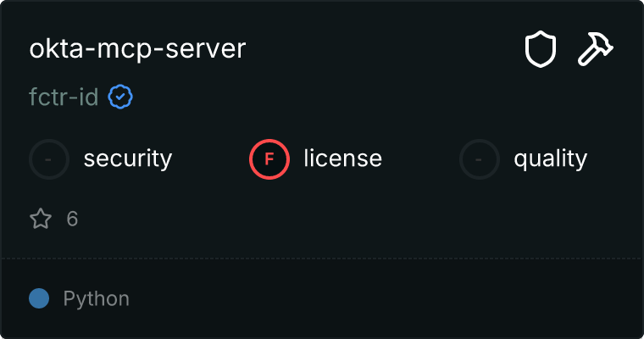Click the star count number 6

tap(72, 220)
